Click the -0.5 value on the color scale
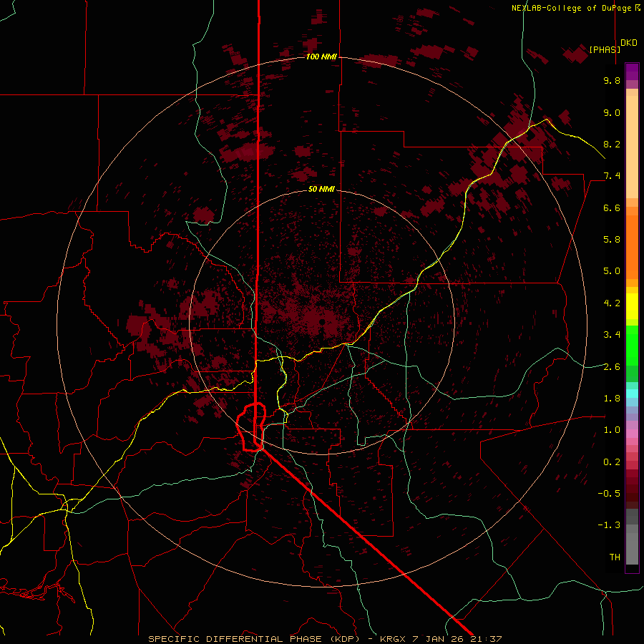This screenshot has height=644, width=644. (609, 494)
